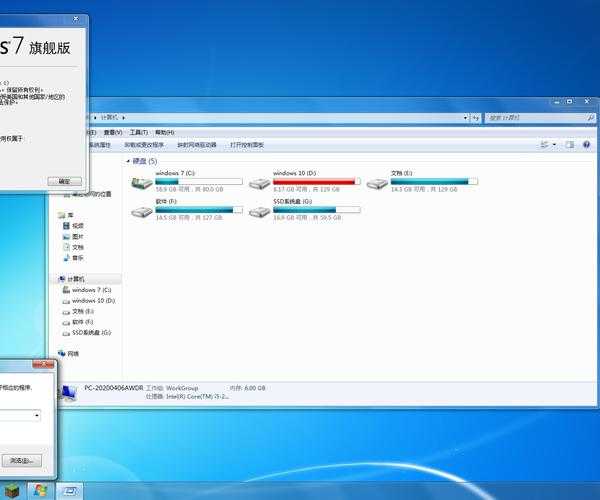This screenshot has height=500, width=600.
Task: Click 确定 button in About Windows dialog
Action: click(x=65, y=181)
